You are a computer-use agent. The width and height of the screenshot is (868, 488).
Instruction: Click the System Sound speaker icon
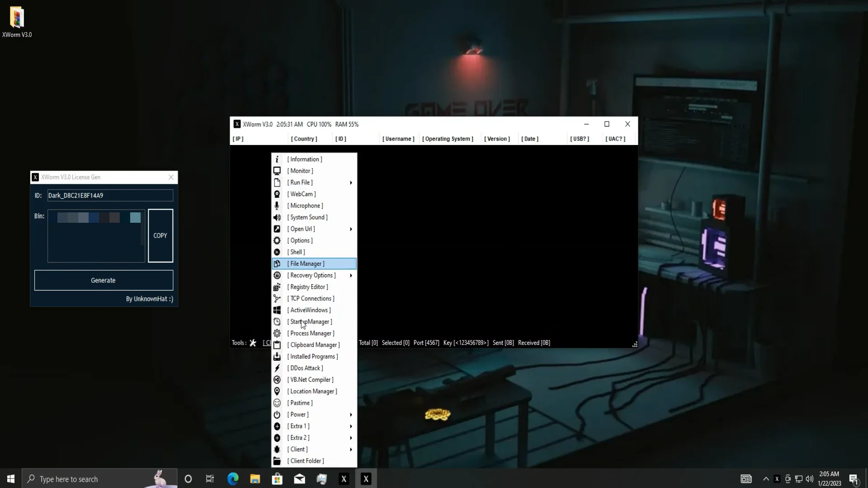277,217
